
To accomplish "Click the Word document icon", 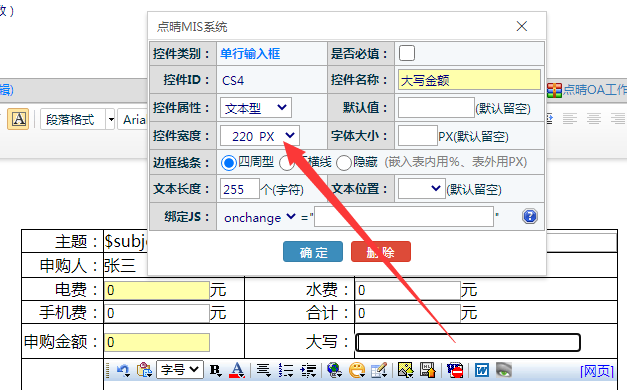I will [x=481, y=370].
